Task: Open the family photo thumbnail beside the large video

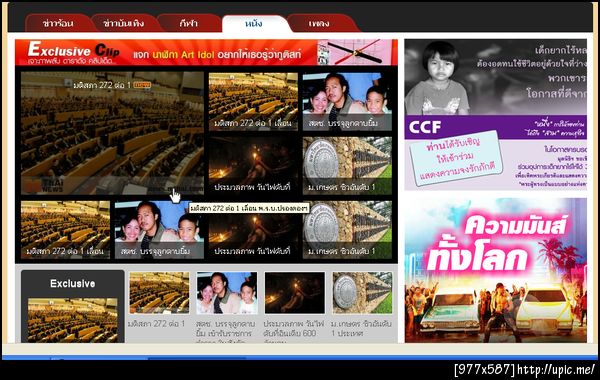Action: [x=347, y=102]
